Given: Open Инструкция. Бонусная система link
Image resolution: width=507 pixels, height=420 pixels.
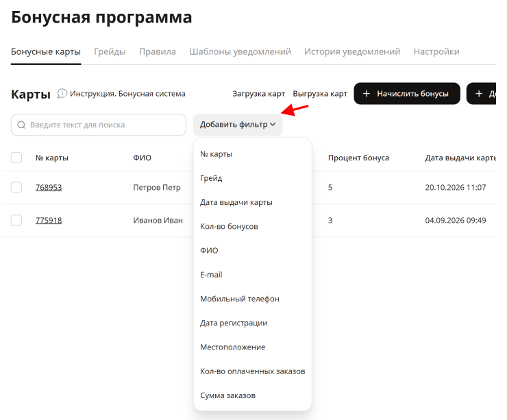Looking at the screenshot, I should (127, 94).
